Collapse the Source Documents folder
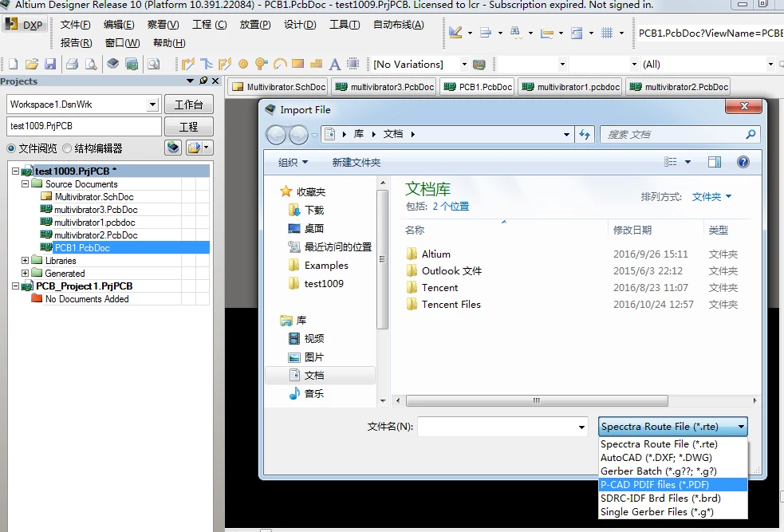This screenshot has height=532, width=784. [x=25, y=184]
